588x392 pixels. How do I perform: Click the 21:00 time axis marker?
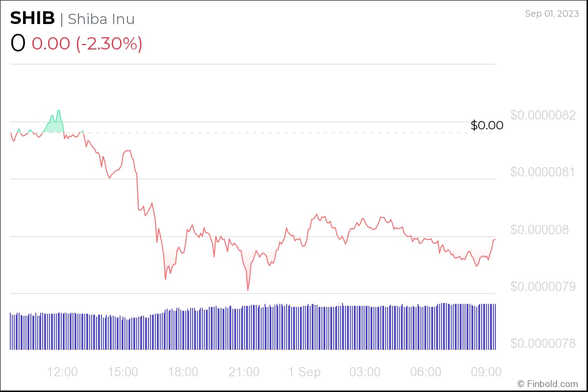point(244,372)
